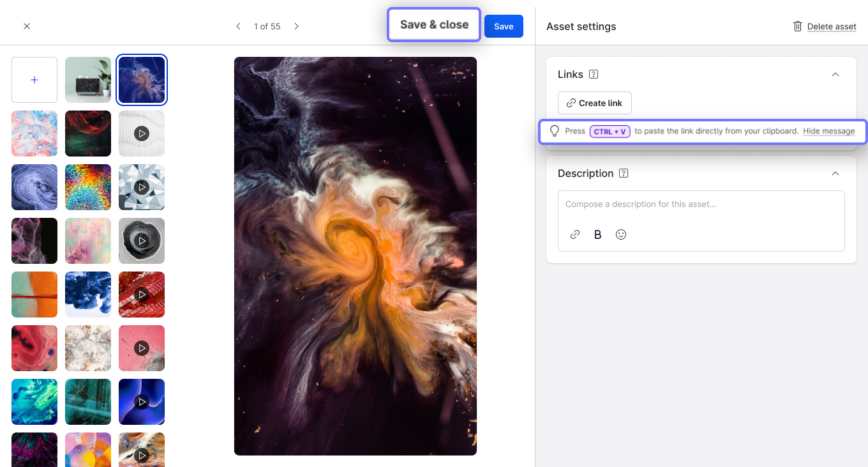
Task: Click the trash icon to delete asset
Action: (x=797, y=26)
